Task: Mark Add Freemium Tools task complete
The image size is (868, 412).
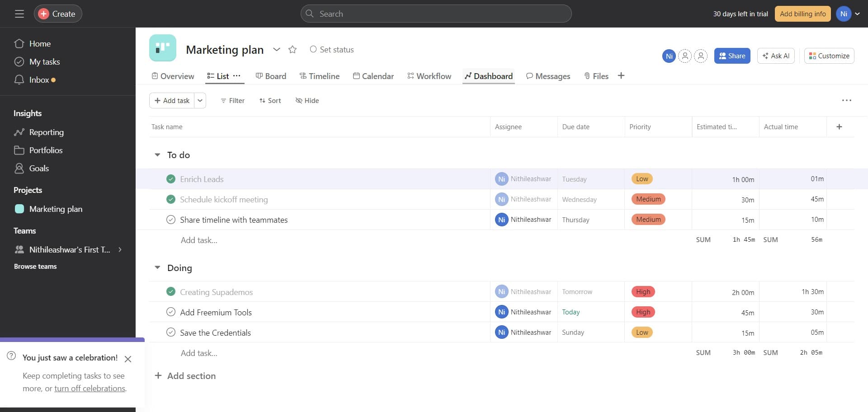Action: [171, 312]
